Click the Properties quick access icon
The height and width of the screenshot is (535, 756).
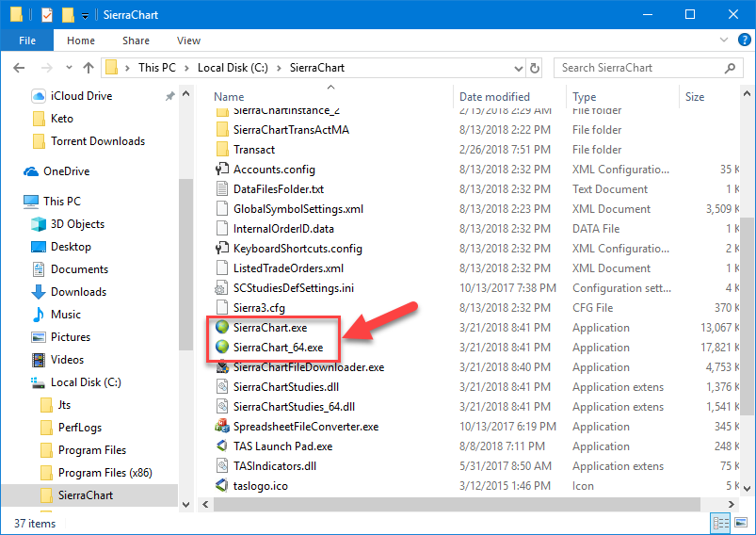47,15
